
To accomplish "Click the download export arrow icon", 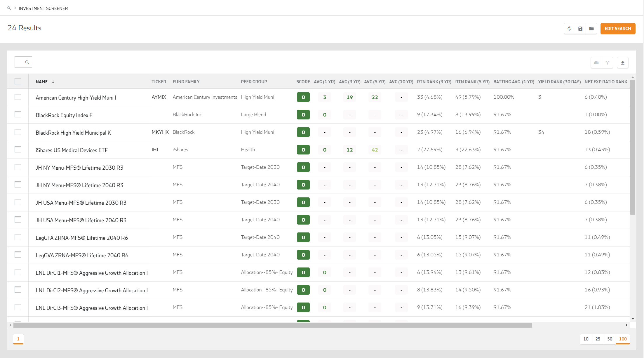I will pos(623,62).
